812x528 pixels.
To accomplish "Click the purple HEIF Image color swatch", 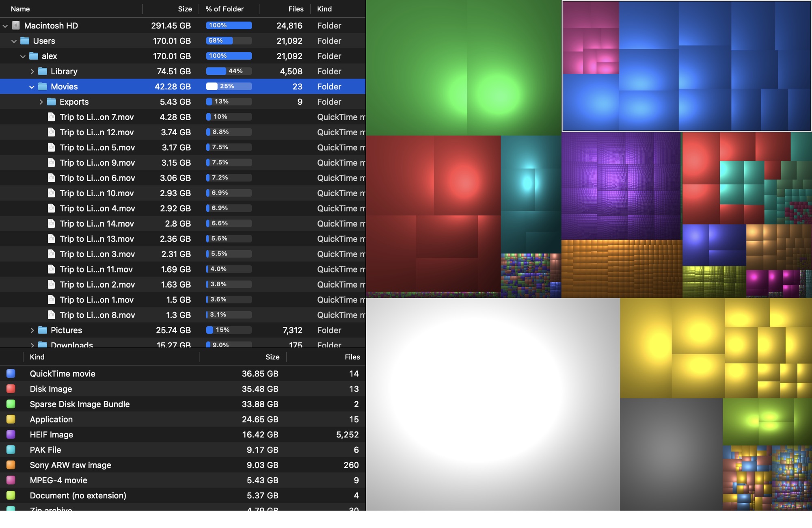I will (11, 435).
